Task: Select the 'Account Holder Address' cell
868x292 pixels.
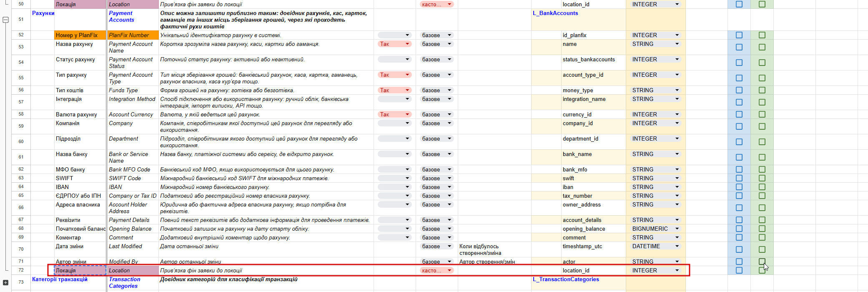Action: (133, 208)
